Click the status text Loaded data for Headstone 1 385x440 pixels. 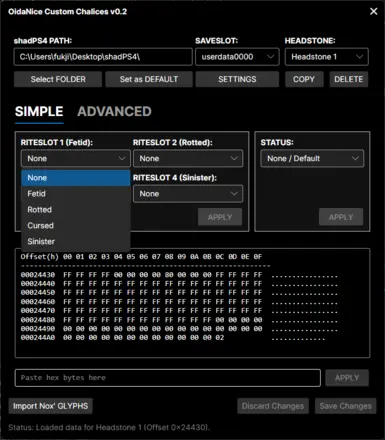tap(109, 428)
